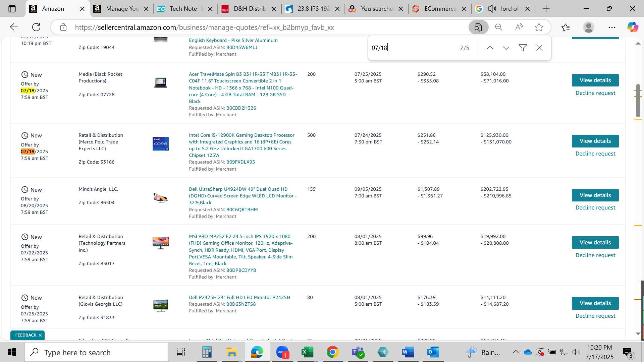Open the Intel Core i9-12900K product link
The height and width of the screenshot is (362, 644).
(241, 145)
